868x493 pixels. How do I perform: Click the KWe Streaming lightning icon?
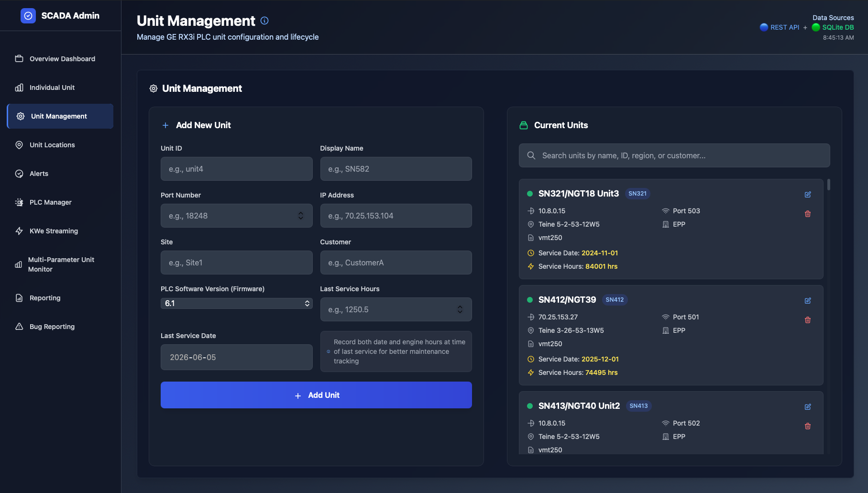coord(19,231)
